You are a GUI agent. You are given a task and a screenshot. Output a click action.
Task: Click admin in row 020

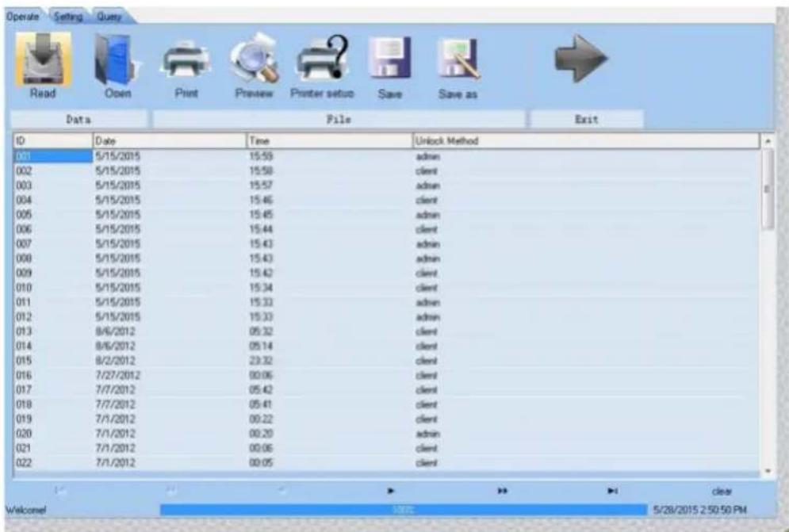pyautogui.click(x=427, y=434)
